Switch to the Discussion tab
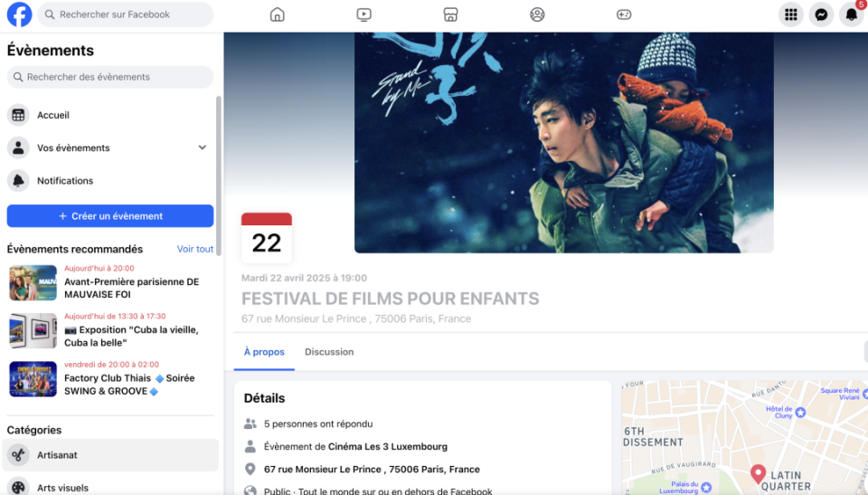The height and width of the screenshot is (495, 868). [329, 352]
